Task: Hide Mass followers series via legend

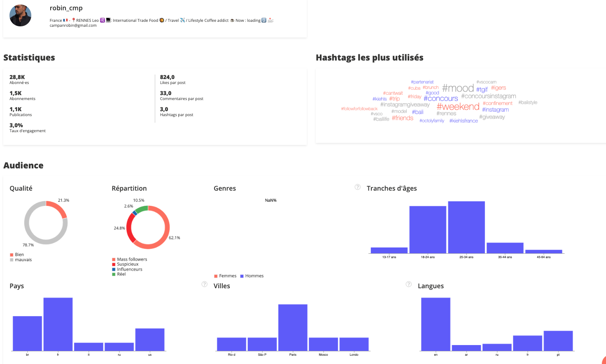Action: 129,259
